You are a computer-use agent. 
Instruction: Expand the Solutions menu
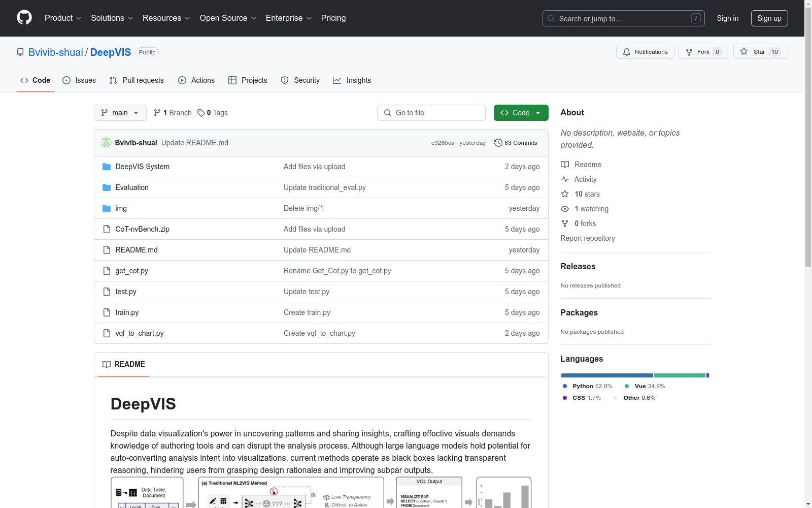pyautogui.click(x=112, y=18)
